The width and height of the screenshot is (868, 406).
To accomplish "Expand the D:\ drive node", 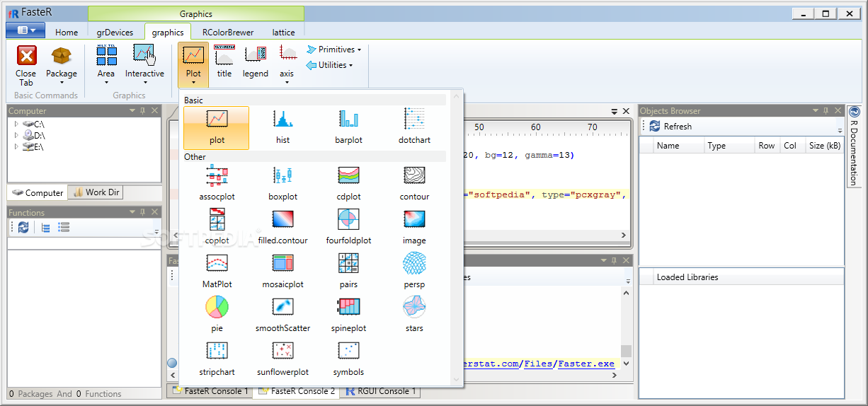I will 16,135.
